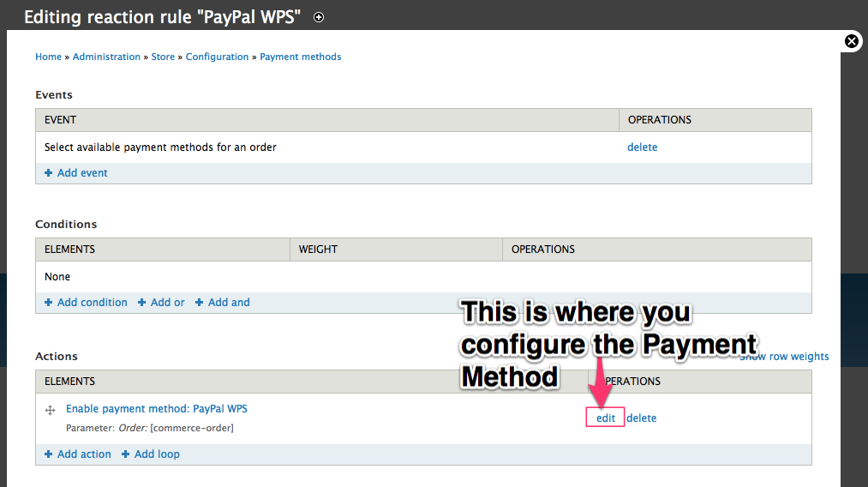Open the Store breadcrumb link
The width and height of the screenshot is (868, 487).
(x=163, y=57)
